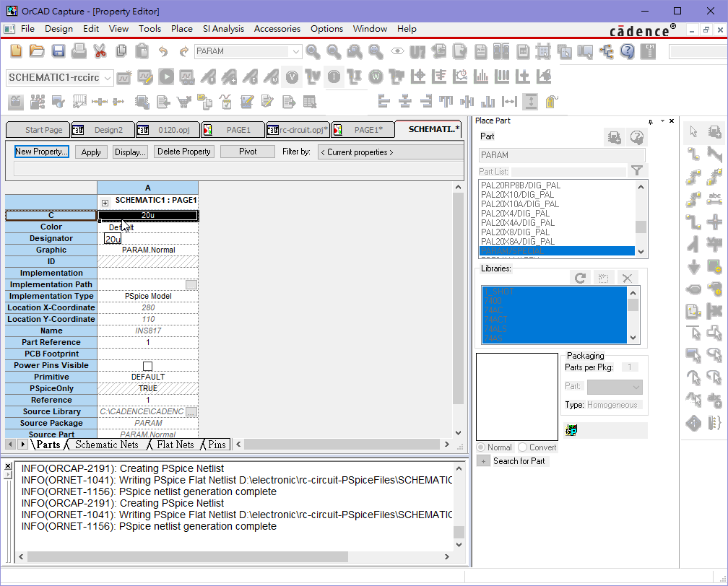The height and width of the screenshot is (586, 728).
Task: Click the Print icon
Action: tap(79, 51)
